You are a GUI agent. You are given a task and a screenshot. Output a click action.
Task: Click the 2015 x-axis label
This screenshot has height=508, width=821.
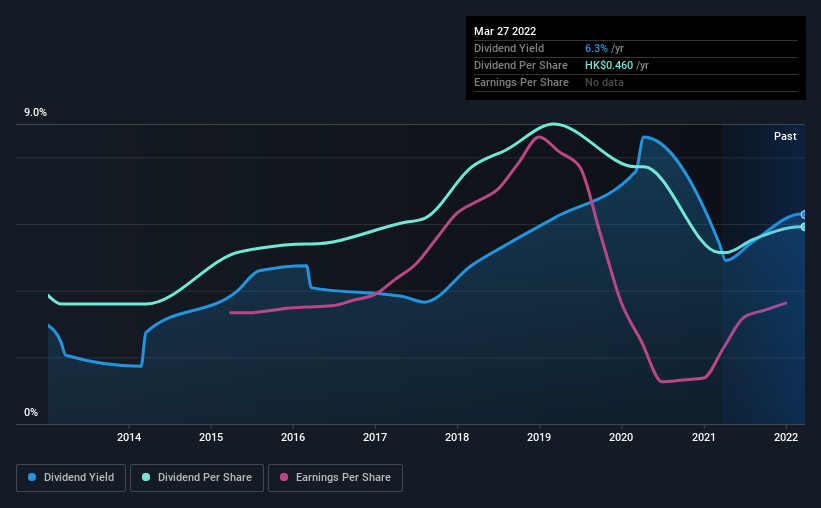pos(211,437)
